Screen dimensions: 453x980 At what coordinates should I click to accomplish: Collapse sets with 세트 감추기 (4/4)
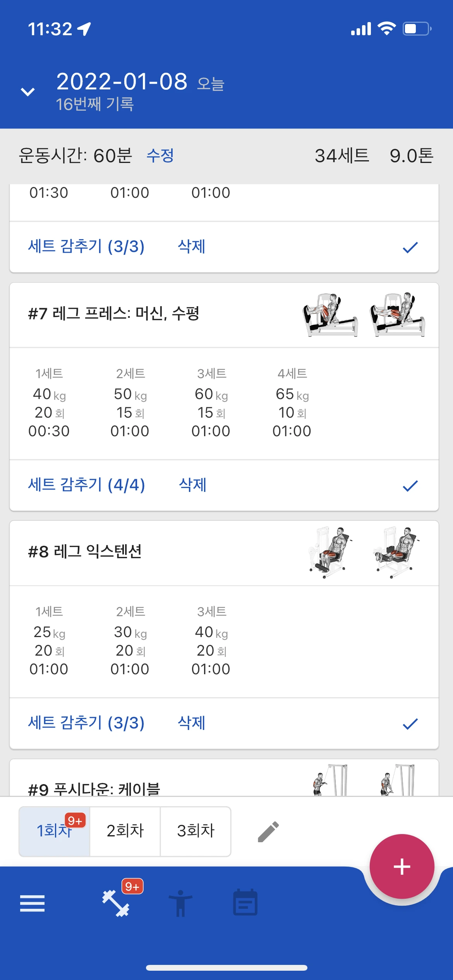[x=87, y=485]
